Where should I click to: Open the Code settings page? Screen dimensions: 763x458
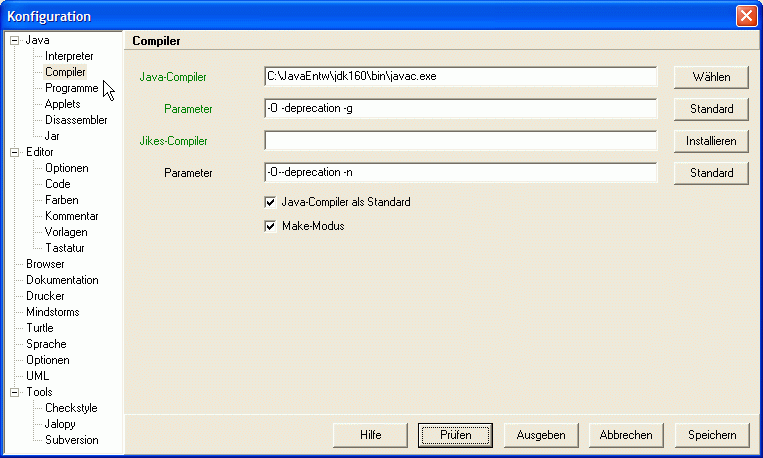[x=57, y=184]
